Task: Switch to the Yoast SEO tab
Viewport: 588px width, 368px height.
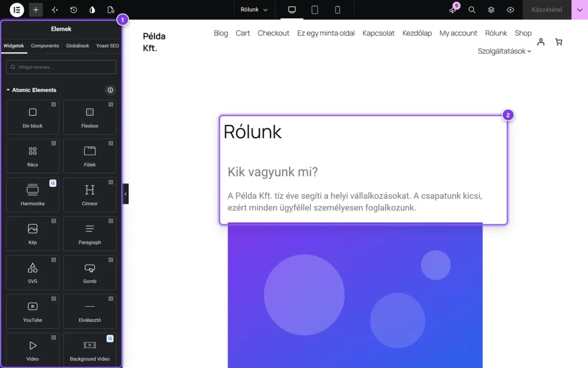Action: pyautogui.click(x=107, y=46)
